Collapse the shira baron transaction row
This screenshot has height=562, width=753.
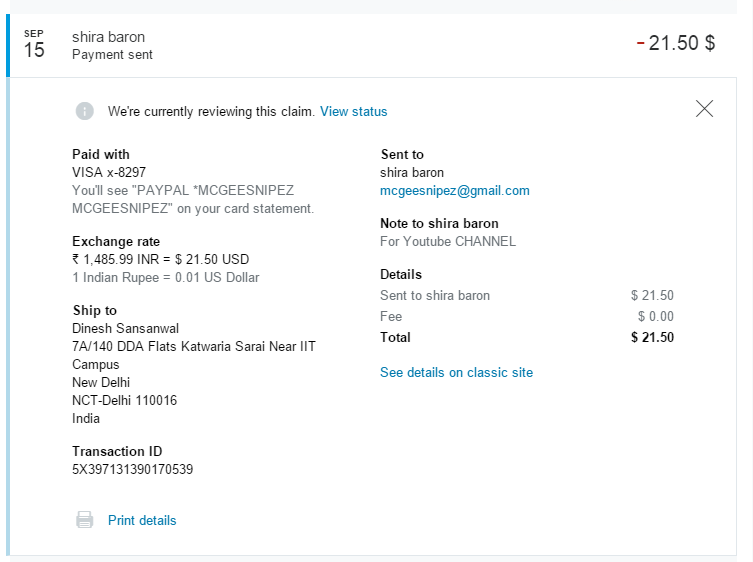(x=371, y=45)
